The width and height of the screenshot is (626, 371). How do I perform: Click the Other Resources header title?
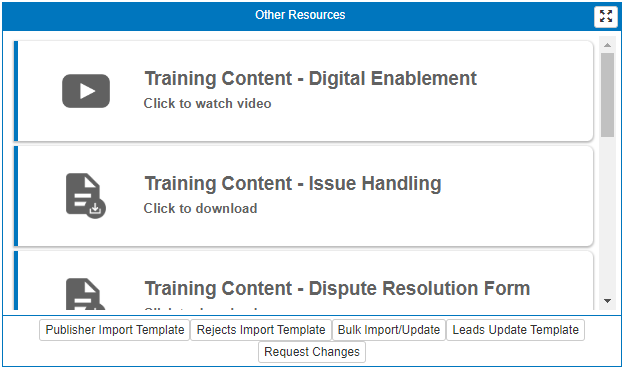[300, 15]
